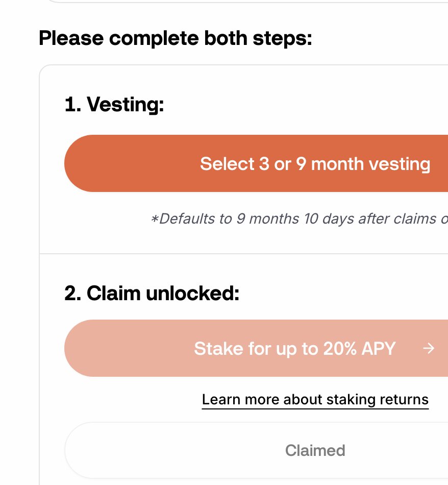Select the light salmon staking button
The image size is (448, 485).
pos(256,348)
